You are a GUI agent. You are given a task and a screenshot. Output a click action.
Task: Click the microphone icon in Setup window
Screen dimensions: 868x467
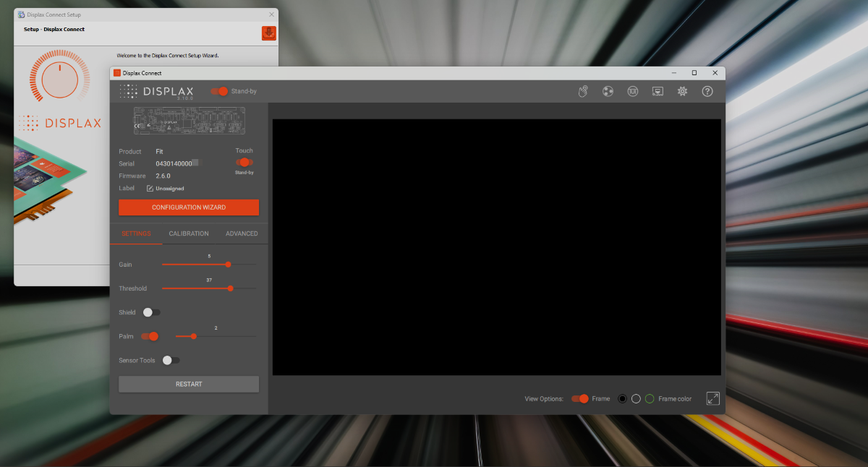tap(268, 33)
